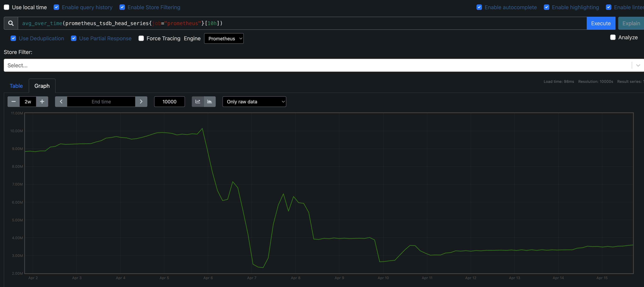Screen dimensions: 644x287
Task: Increase the graph range with plus
Action: click(42, 102)
